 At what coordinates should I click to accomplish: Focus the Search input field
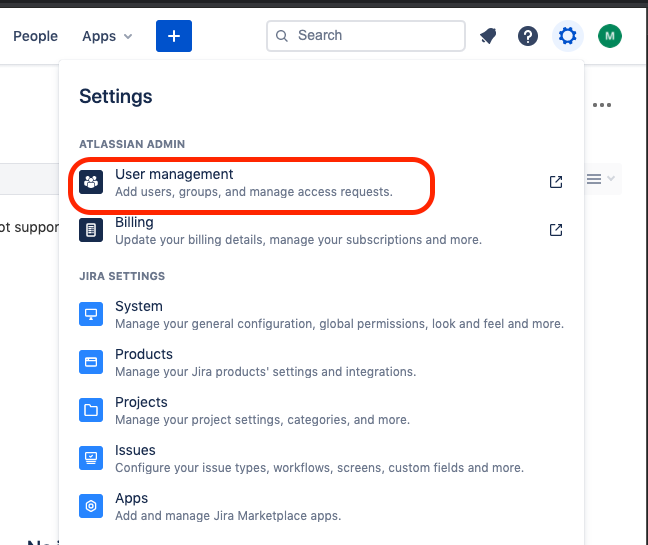tap(366, 36)
